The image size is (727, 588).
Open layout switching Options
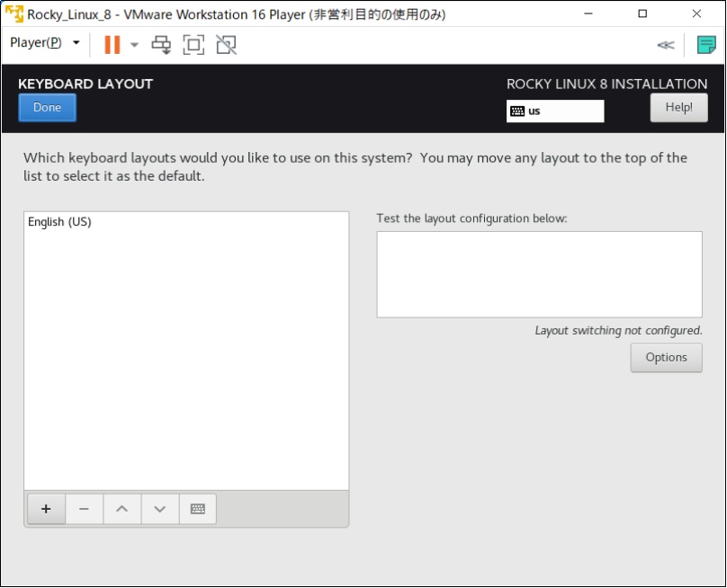click(x=666, y=357)
